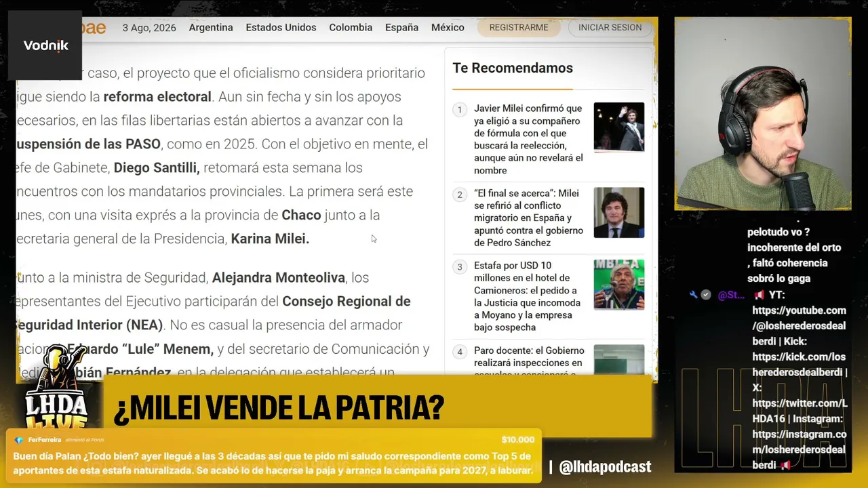Open the Milei running mate article
The image size is (868, 488).
[x=528, y=139]
